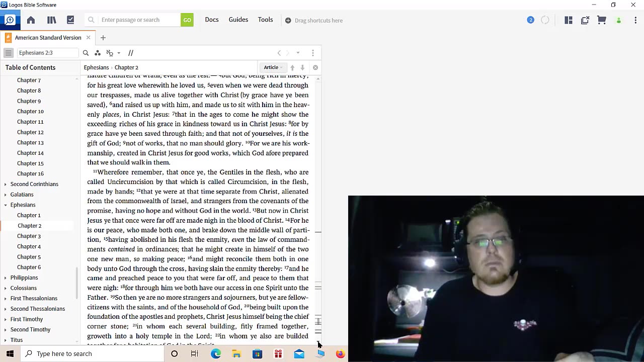Expand the Philippians entry
This screenshot has width=644, height=362.
pyautogui.click(x=6, y=278)
